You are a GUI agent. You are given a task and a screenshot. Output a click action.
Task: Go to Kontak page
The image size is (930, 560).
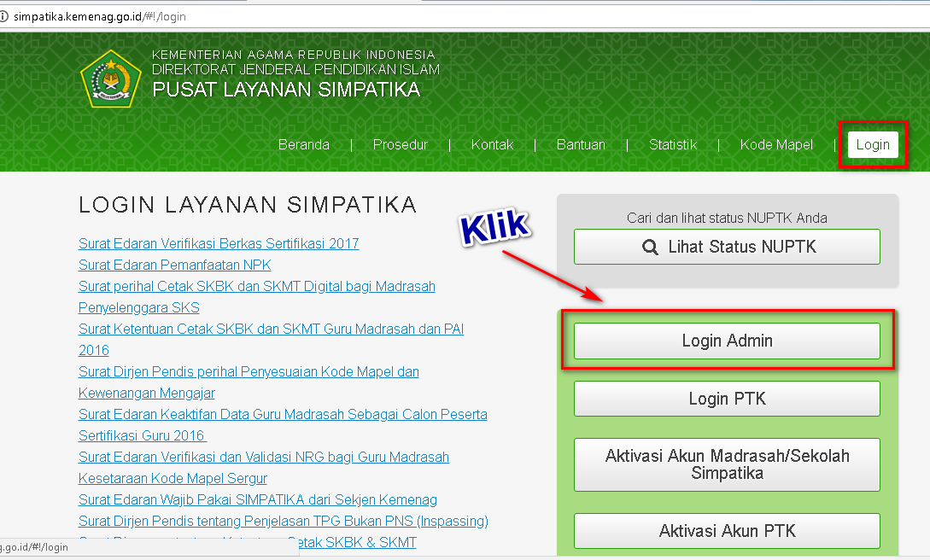tap(492, 144)
